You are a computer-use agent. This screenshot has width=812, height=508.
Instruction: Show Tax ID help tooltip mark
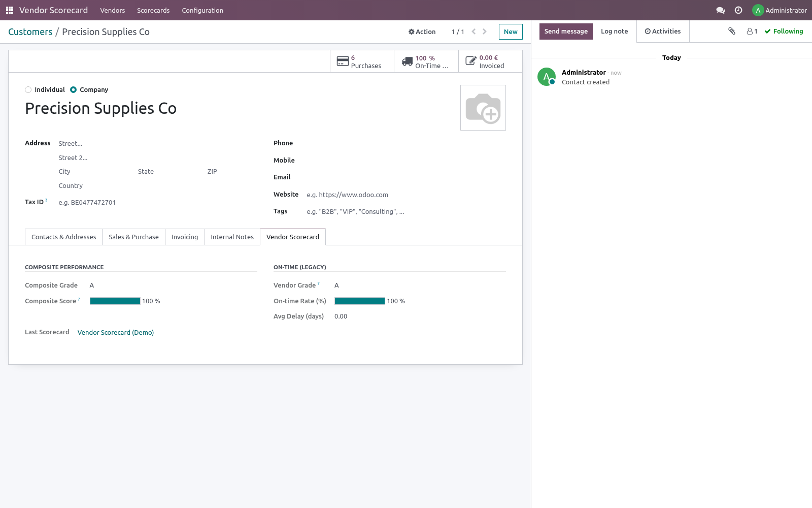pos(46,200)
